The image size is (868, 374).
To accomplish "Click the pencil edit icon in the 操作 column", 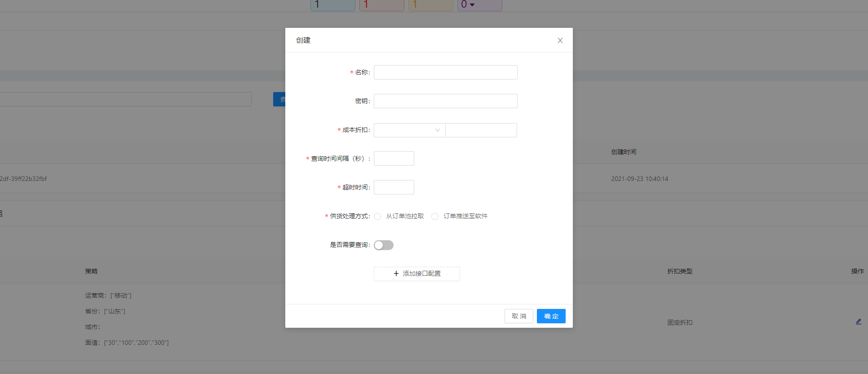I will point(859,321).
